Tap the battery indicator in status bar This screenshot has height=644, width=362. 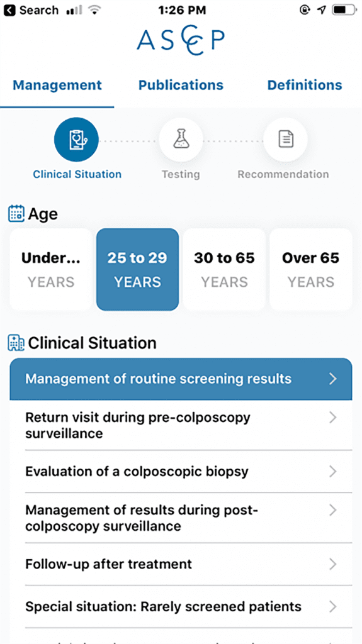click(343, 10)
